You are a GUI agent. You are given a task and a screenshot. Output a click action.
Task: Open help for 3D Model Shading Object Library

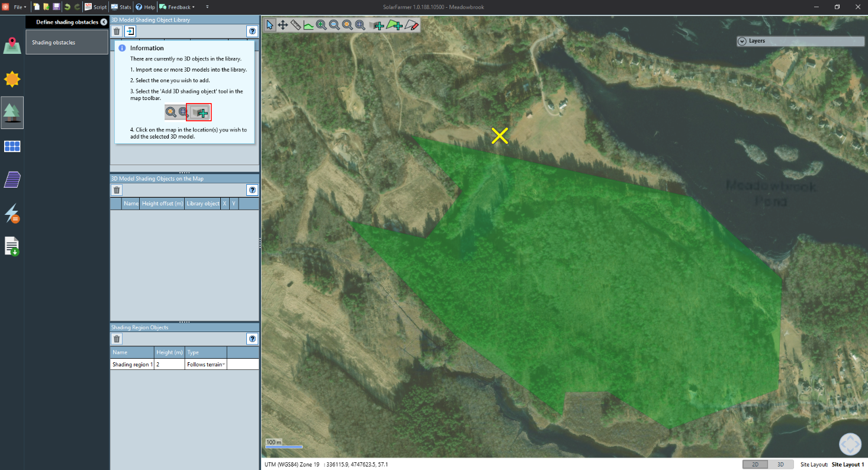tap(253, 31)
